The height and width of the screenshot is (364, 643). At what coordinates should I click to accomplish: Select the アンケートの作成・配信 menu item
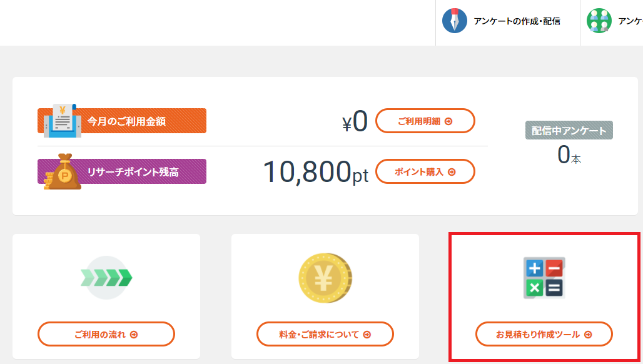[x=508, y=21]
